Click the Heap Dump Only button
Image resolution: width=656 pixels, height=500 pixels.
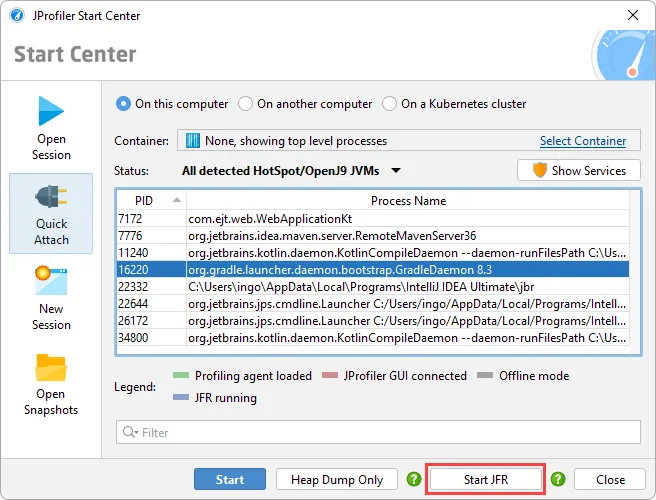pyautogui.click(x=337, y=479)
